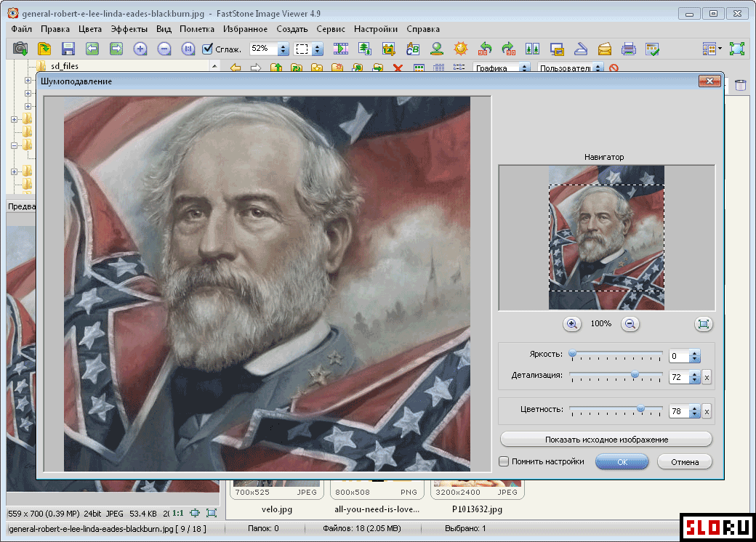Click the Яркость value spinner arrows

pyautogui.click(x=694, y=356)
